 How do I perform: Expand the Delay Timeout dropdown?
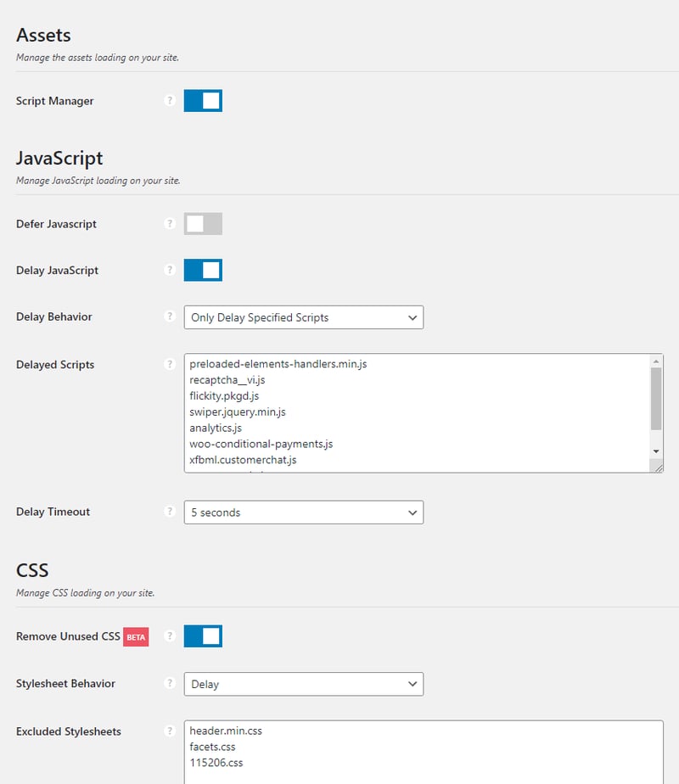click(303, 512)
